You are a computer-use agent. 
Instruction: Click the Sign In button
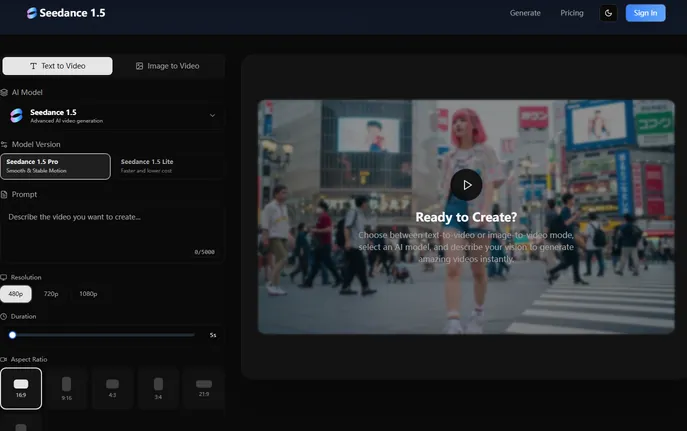tap(645, 13)
